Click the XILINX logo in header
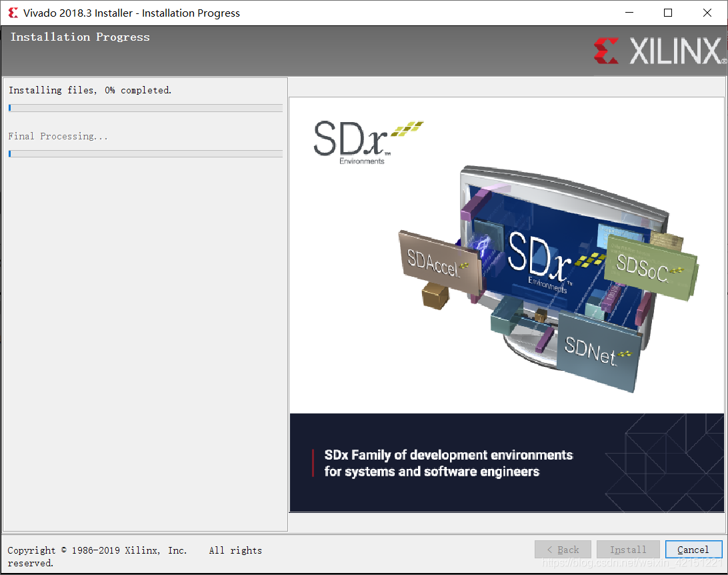The width and height of the screenshot is (728, 575). point(660,51)
